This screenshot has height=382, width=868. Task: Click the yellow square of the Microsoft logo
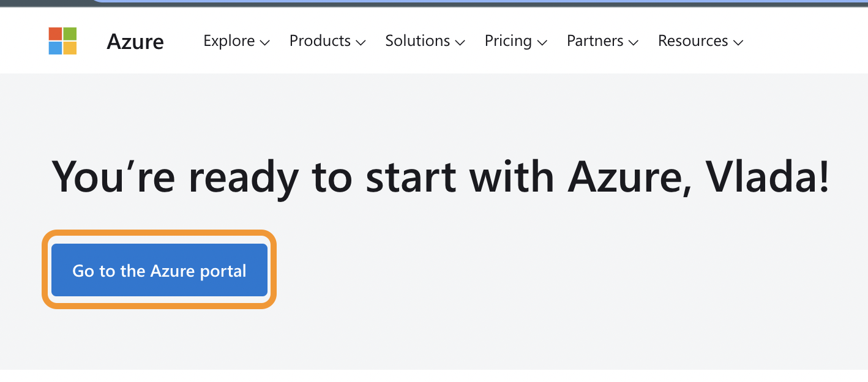click(x=70, y=48)
